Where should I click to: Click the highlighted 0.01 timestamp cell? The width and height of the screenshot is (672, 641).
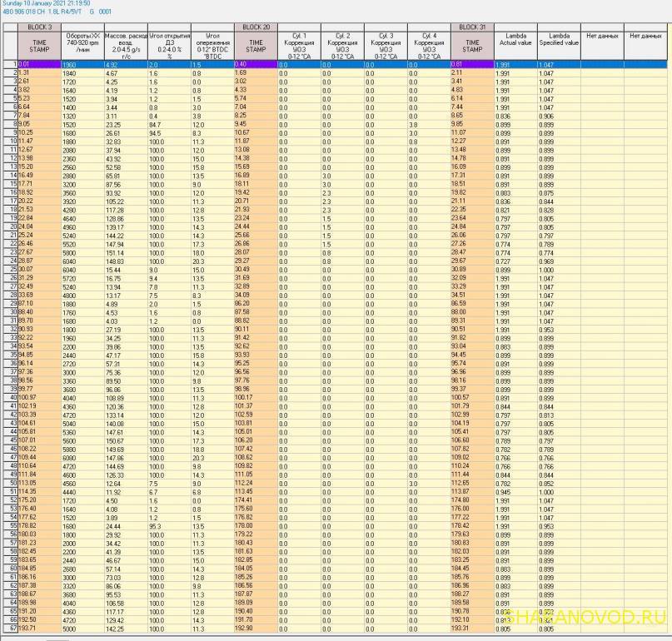pos(38,64)
